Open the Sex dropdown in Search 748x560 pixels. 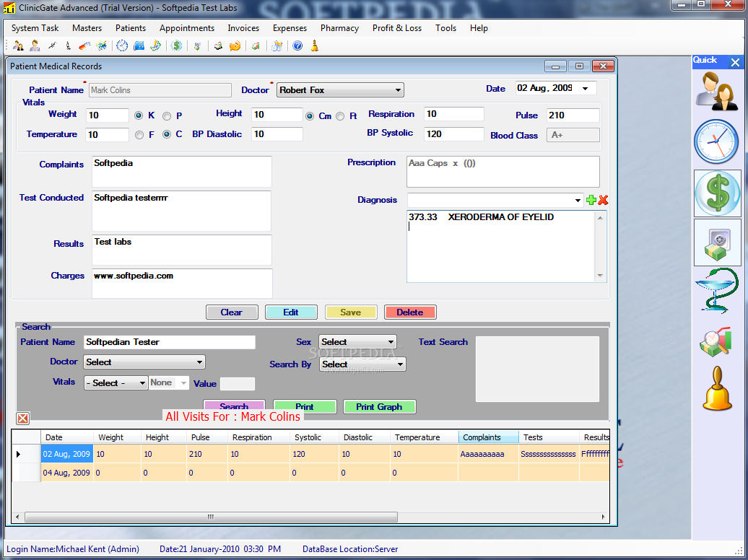pos(357,342)
